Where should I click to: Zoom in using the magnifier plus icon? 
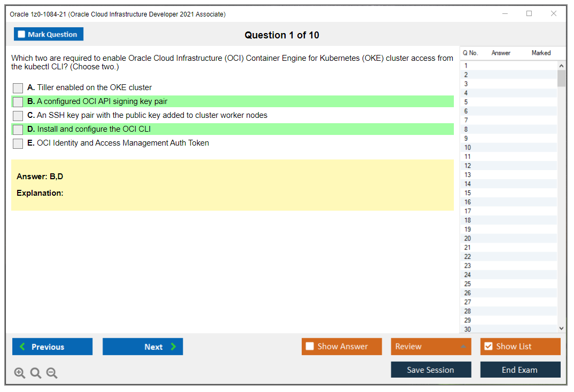[19, 373]
